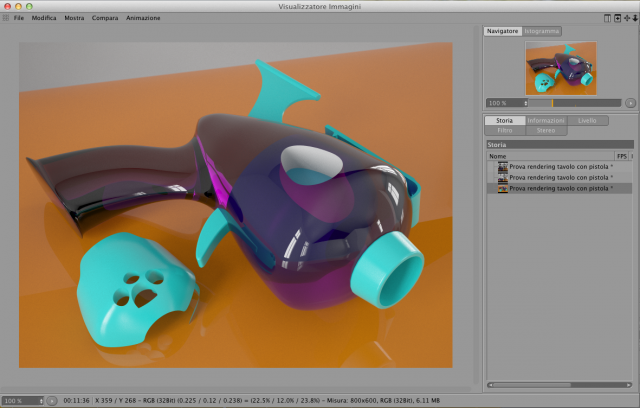640x408 pixels.
Task: Click the split-view layout icon at top right
Action: click(x=607, y=18)
